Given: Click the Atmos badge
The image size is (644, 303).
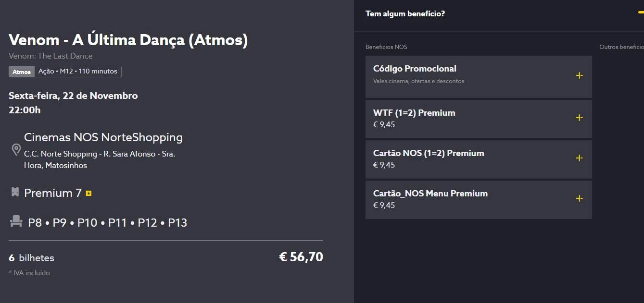Looking at the screenshot, I should click(22, 72).
